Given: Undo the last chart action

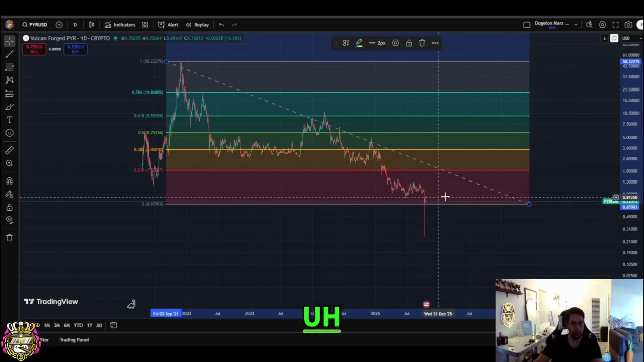Looking at the screenshot, I should pyautogui.click(x=221, y=25).
